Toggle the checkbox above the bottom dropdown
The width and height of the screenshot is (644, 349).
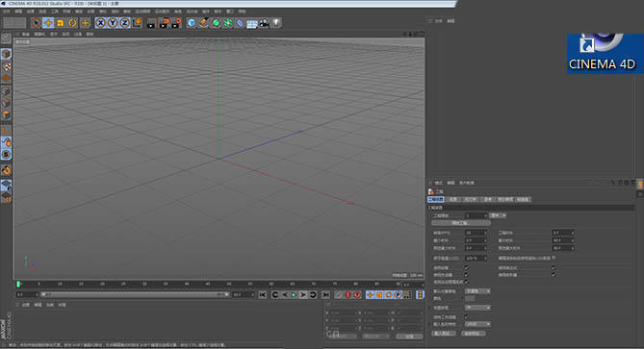pyautogui.click(x=466, y=316)
